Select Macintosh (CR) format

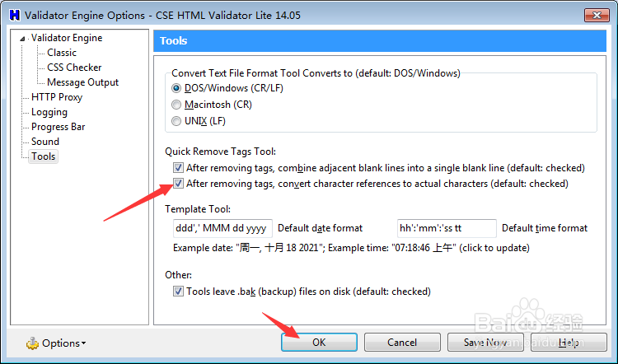point(177,105)
